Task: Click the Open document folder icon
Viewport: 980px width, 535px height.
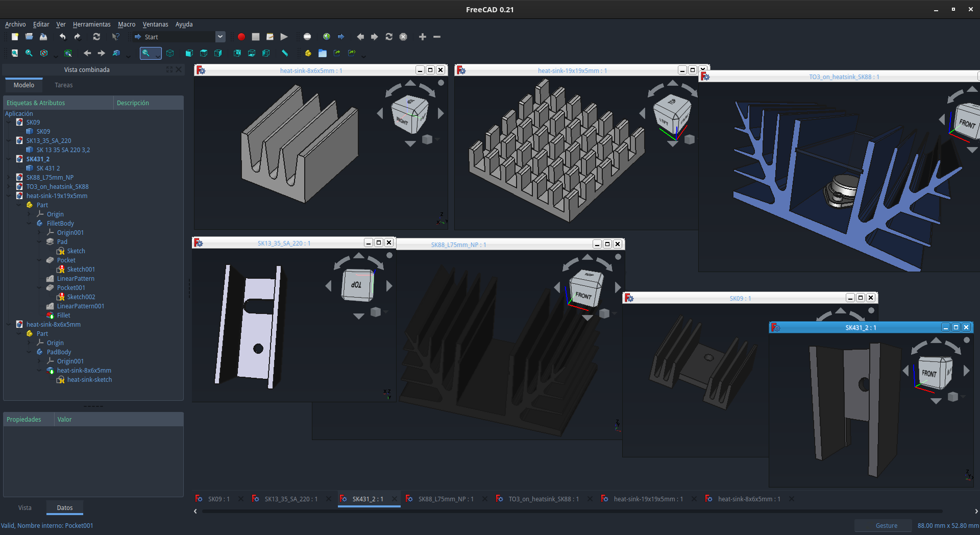Action: click(x=29, y=37)
